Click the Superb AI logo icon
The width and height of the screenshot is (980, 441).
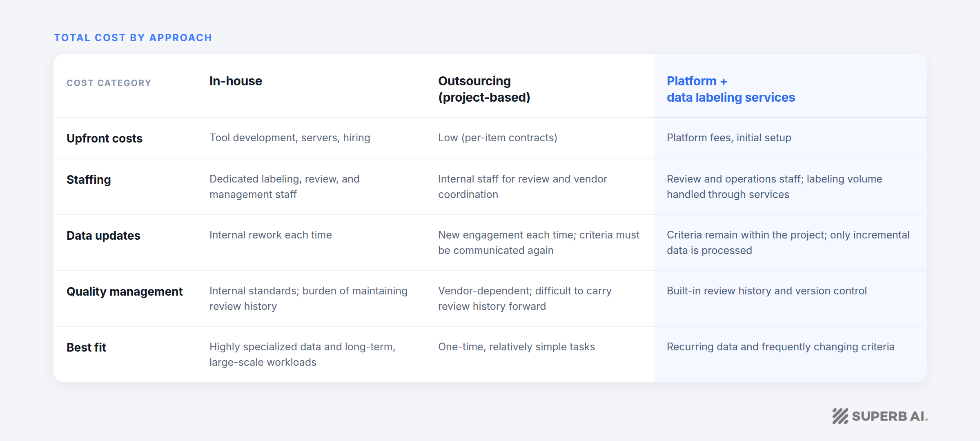(840, 416)
